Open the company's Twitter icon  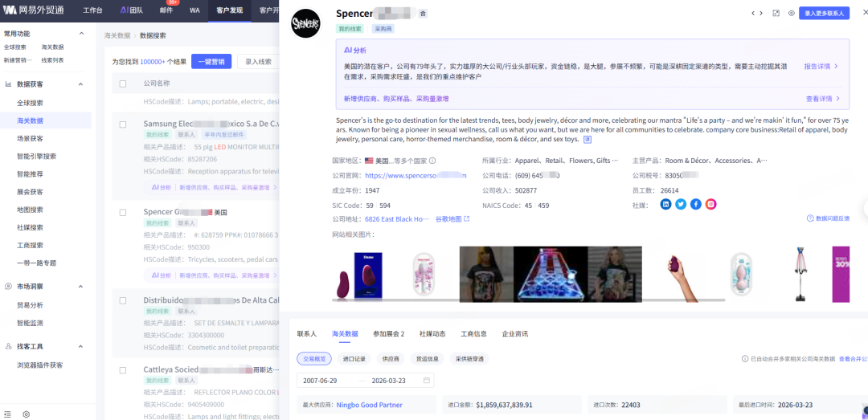681,204
